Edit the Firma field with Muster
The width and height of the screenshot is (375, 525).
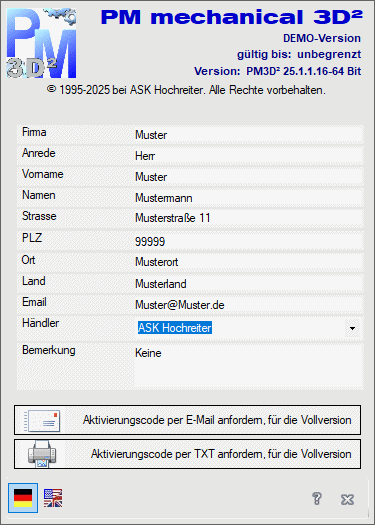pyautogui.click(x=248, y=135)
